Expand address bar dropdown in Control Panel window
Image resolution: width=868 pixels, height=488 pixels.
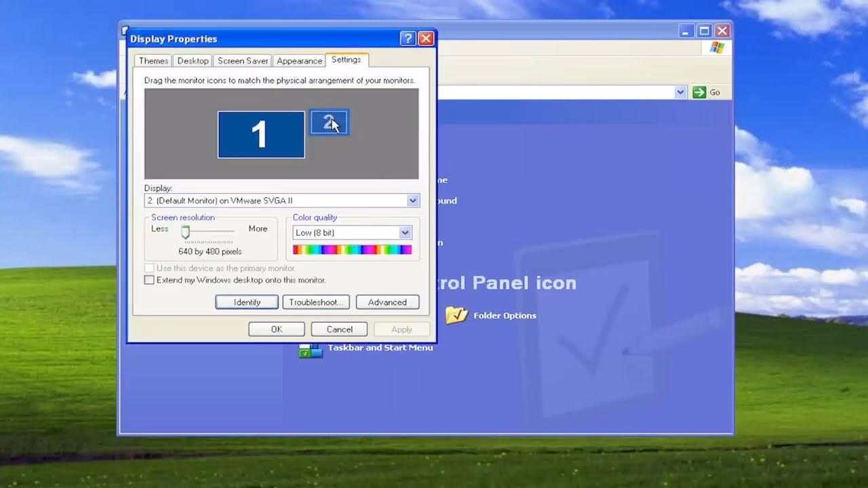coord(681,92)
